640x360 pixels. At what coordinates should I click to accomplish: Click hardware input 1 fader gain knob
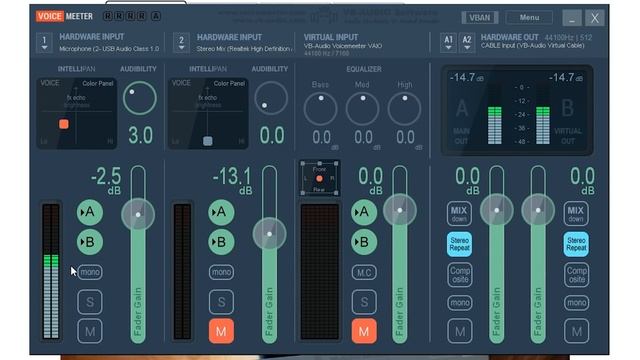(138, 214)
